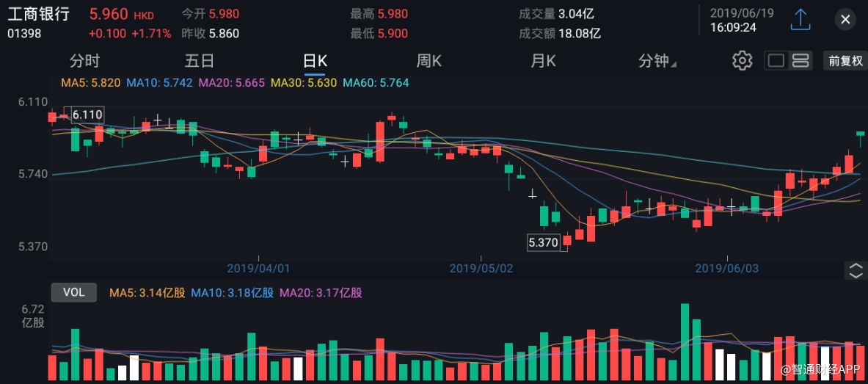Switch to split two-pane chart layout
The width and height of the screenshot is (868, 384).
(801, 61)
